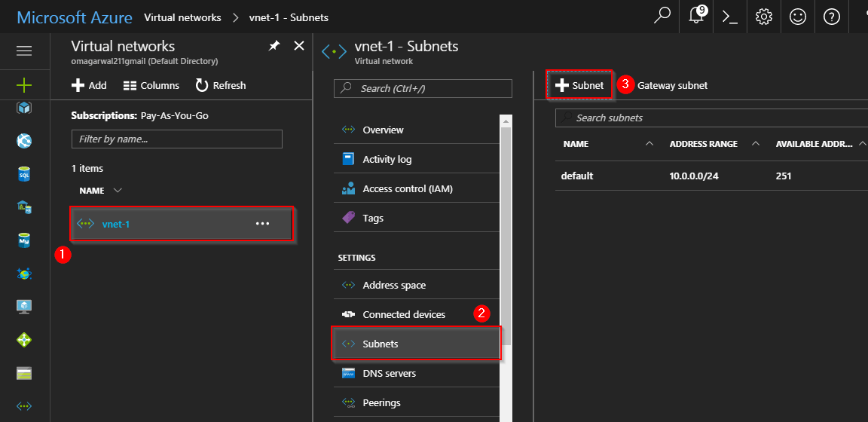Image resolution: width=868 pixels, height=422 pixels.
Task: Close the Virtual networks blade
Action: pyautogui.click(x=299, y=47)
